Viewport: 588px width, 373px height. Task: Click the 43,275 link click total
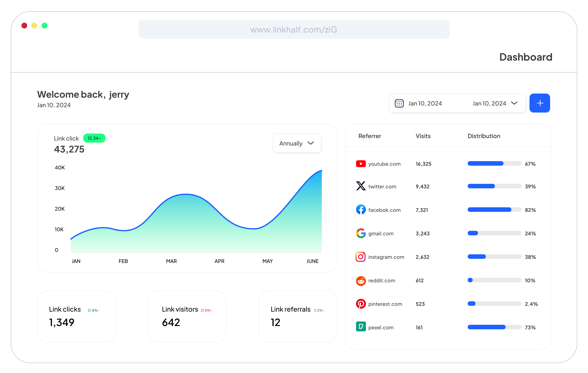69,149
